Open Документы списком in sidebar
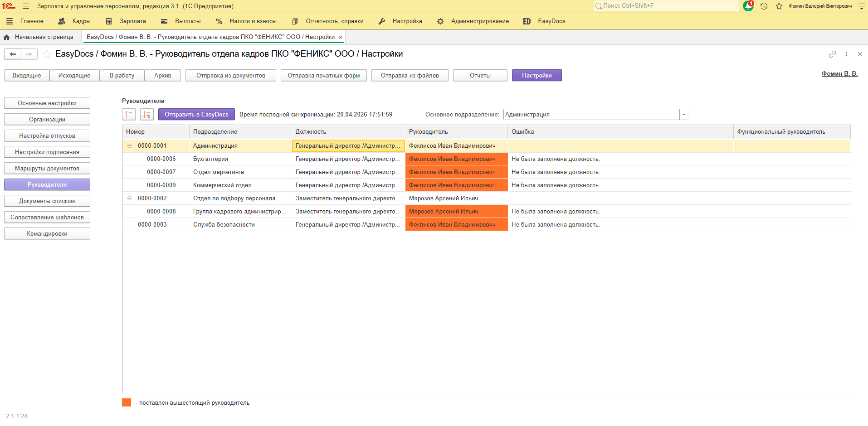Screen dimensions: 868x426 47,201
